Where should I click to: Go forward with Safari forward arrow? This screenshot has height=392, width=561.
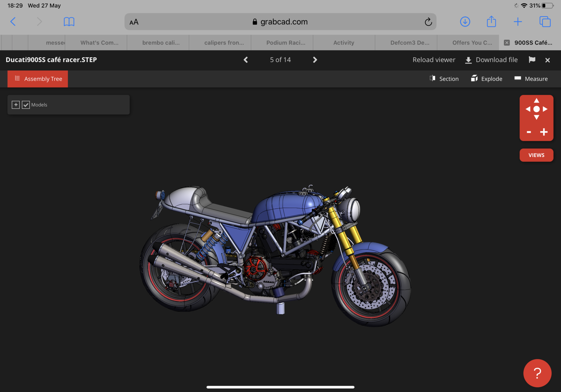pos(39,22)
